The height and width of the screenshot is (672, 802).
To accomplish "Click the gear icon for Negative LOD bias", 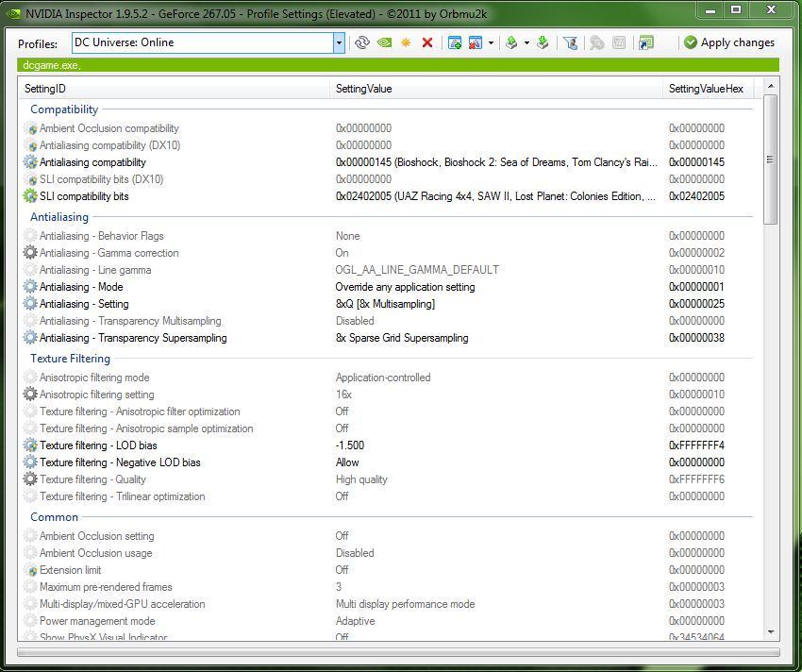I will 31,462.
